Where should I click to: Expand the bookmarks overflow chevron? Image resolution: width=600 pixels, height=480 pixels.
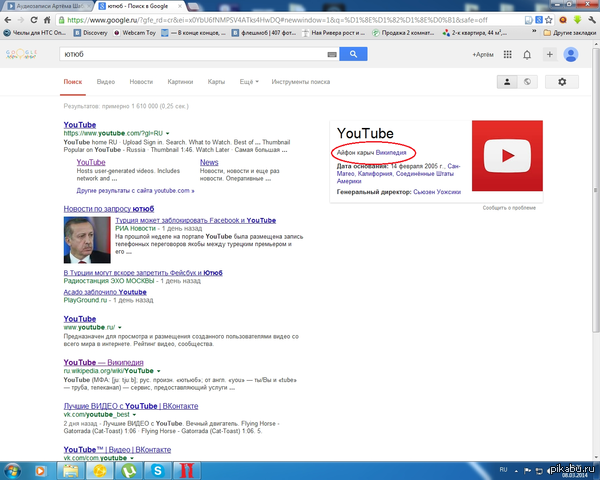point(534,32)
